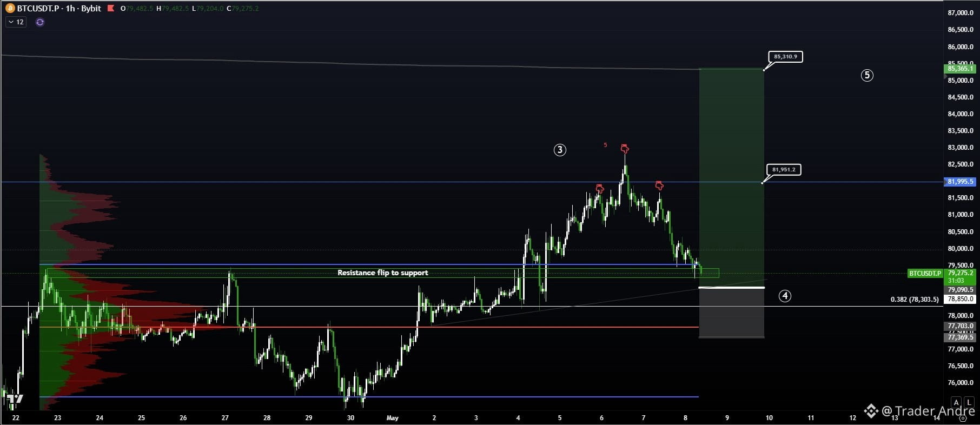Open symbol search via BTCUSDT.P title
This screenshot has height=425, width=980.
38,9
